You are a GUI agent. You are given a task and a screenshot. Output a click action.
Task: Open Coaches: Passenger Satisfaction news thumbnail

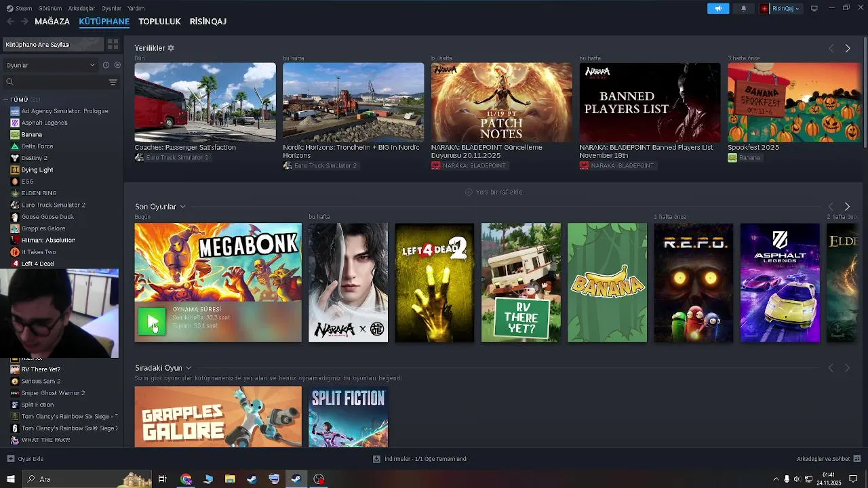click(x=205, y=102)
